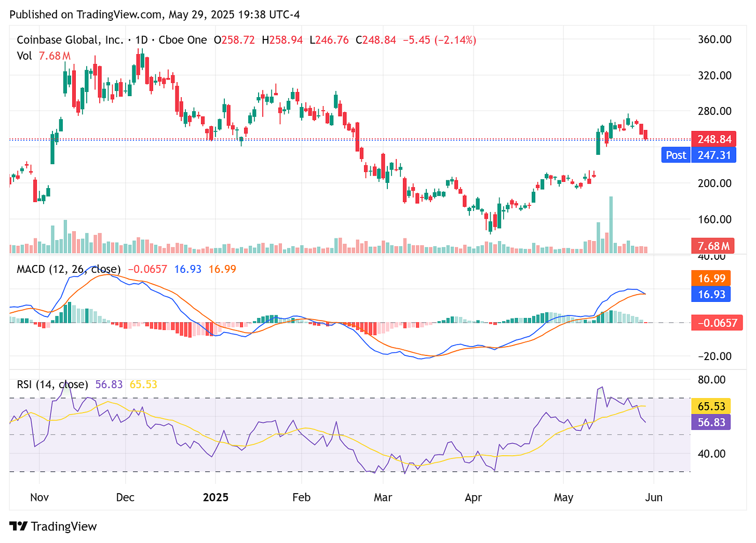Select the May month label
Screen dimensions: 756x543
tap(564, 497)
